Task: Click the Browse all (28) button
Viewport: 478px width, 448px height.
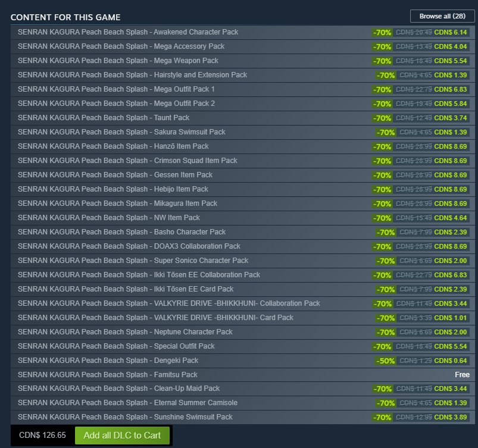Action: 442,16
